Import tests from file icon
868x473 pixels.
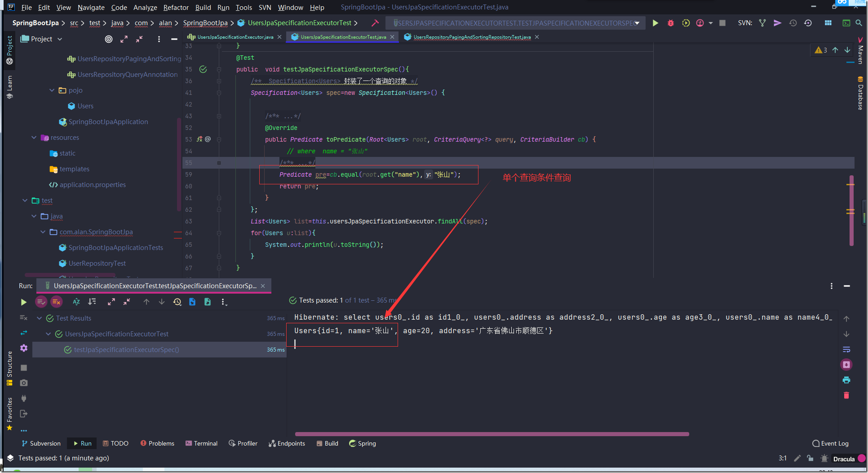[192, 302]
